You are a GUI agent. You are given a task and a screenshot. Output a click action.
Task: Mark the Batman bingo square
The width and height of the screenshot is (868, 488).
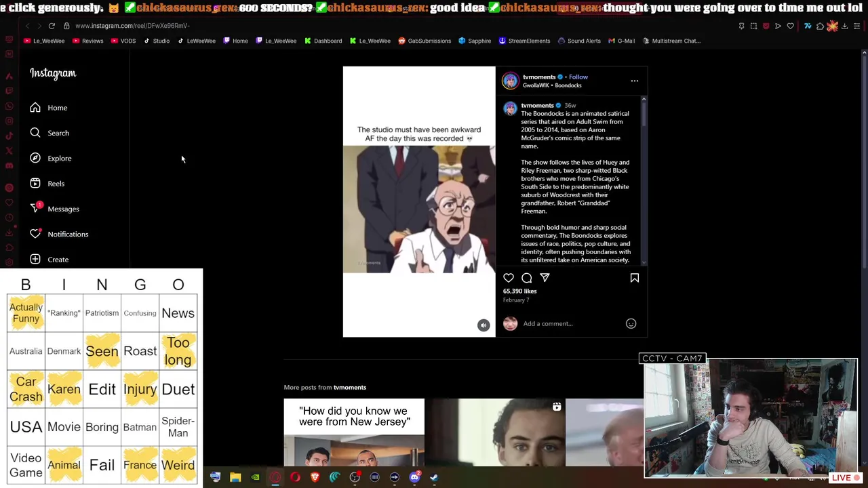(x=140, y=427)
